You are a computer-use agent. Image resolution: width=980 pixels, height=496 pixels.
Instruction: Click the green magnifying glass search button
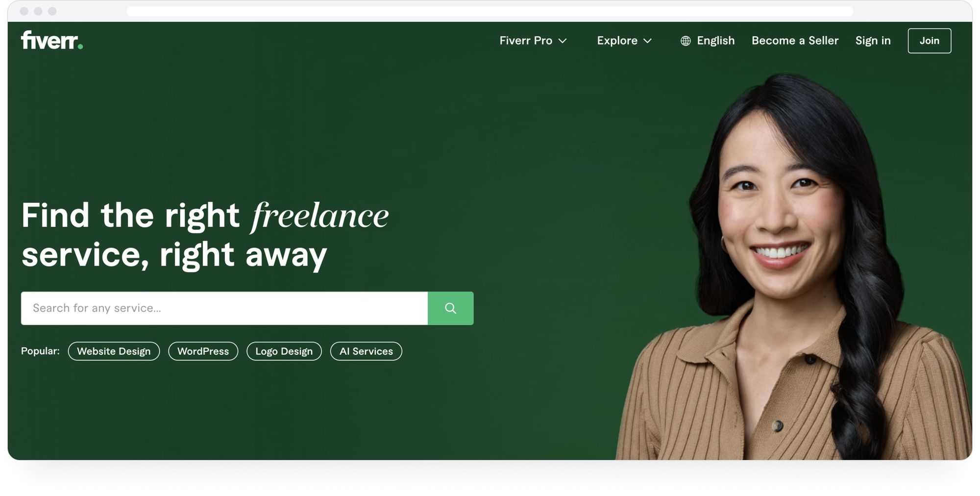coord(450,308)
